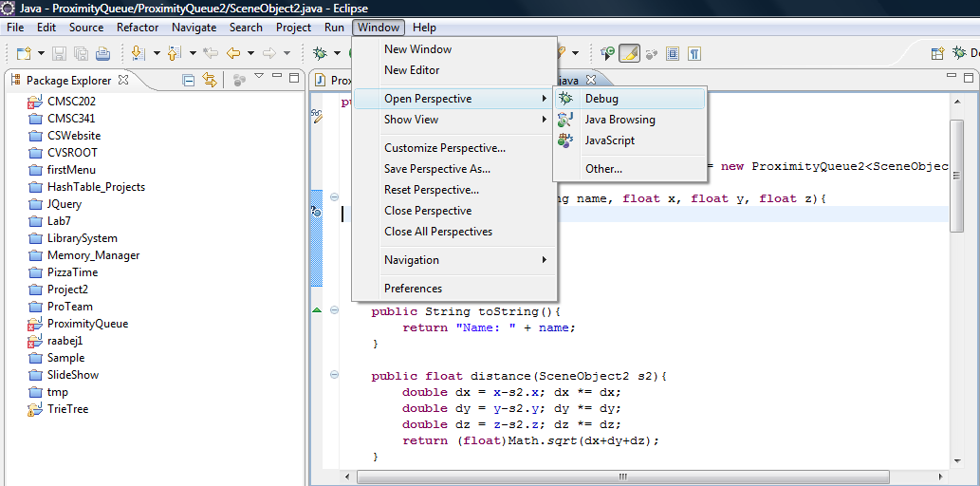Image resolution: width=980 pixels, height=486 pixels.
Task: Switch to the first ProximityQueue editor tab
Action: click(331, 80)
